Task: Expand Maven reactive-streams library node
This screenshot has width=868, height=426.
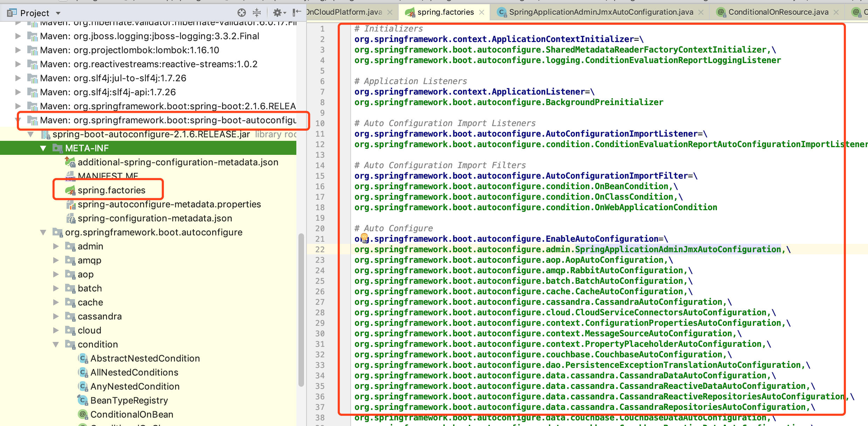Action: coord(18,64)
